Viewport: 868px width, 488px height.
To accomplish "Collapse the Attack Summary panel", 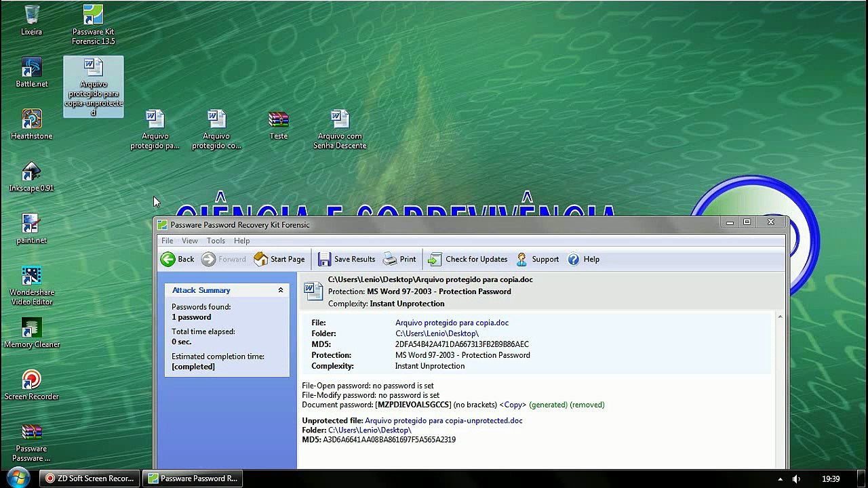I will 280,290.
